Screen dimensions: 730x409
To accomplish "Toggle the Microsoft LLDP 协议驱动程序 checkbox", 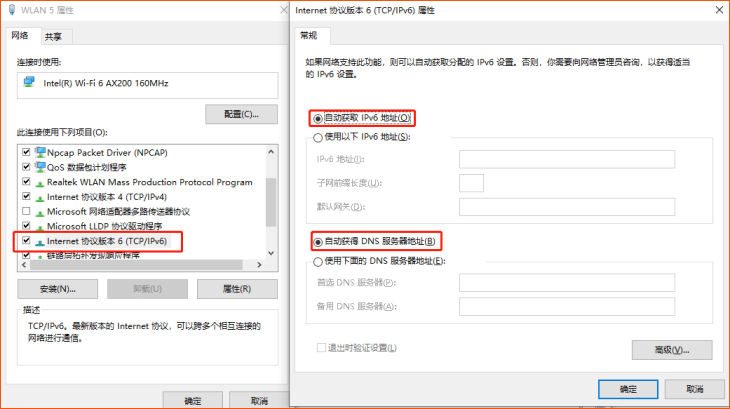I will 26,226.
